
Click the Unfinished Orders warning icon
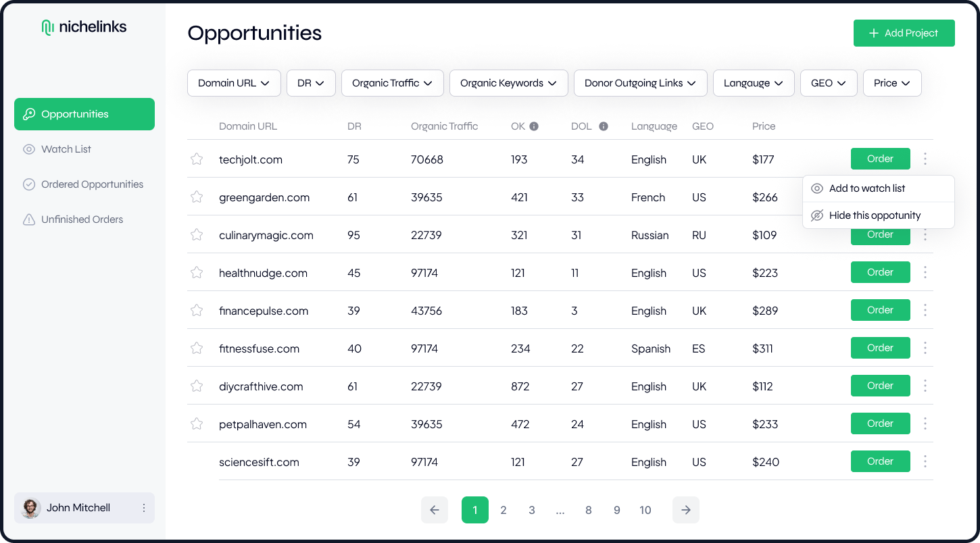(28, 219)
